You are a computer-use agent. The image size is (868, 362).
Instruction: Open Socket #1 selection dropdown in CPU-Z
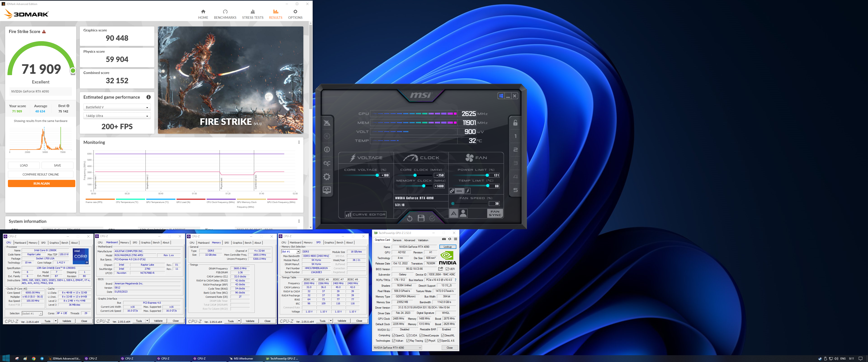coord(32,313)
